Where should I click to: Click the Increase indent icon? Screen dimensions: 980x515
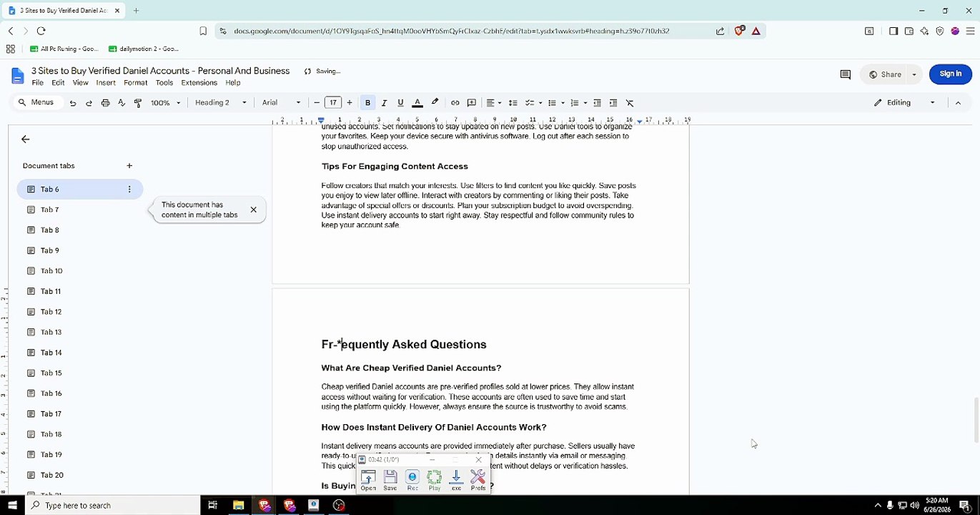[x=613, y=103]
